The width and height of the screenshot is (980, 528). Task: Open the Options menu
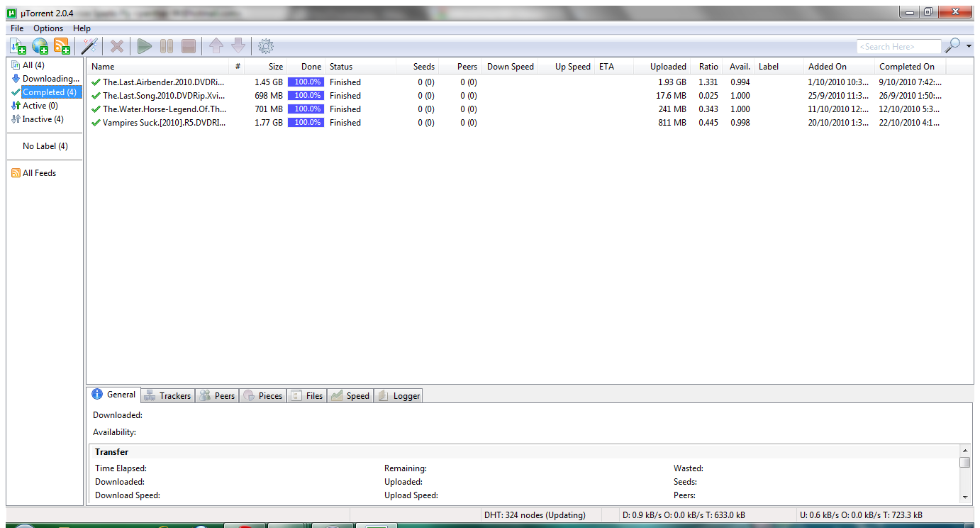pyautogui.click(x=49, y=28)
